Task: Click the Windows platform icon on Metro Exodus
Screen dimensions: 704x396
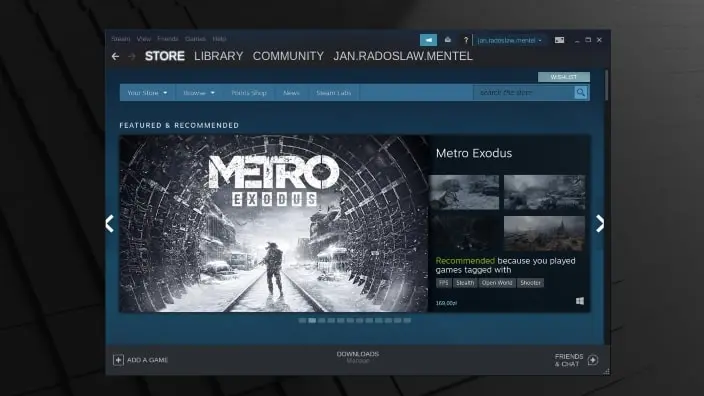Action: (x=580, y=301)
